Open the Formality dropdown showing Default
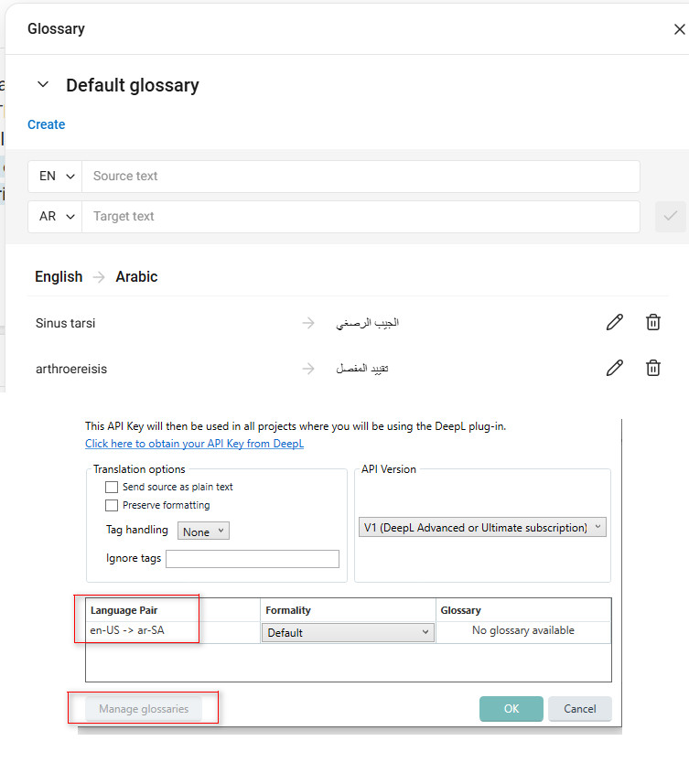Image resolution: width=689 pixels, height=784 pixels. point(347,631)
